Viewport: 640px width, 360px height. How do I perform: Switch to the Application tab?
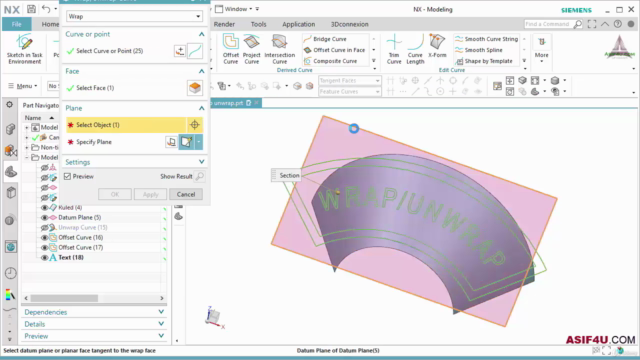point(298,24)
